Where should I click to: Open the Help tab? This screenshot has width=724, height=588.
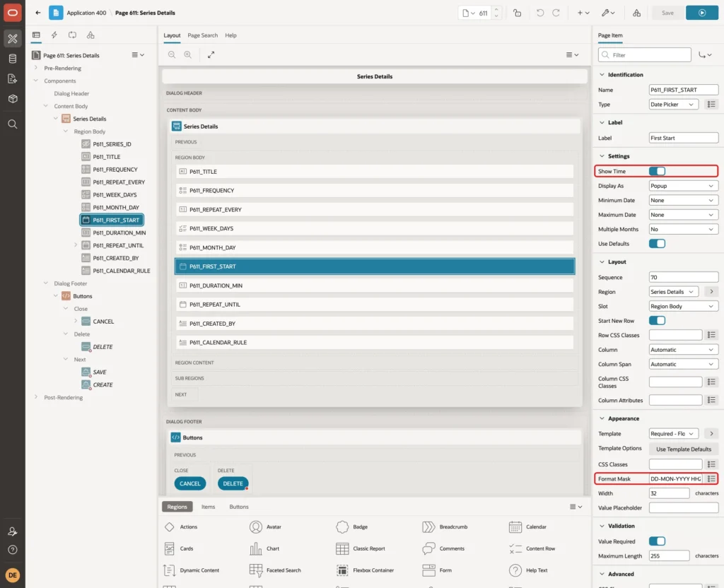pyautogui.click(x=231, y=35)
